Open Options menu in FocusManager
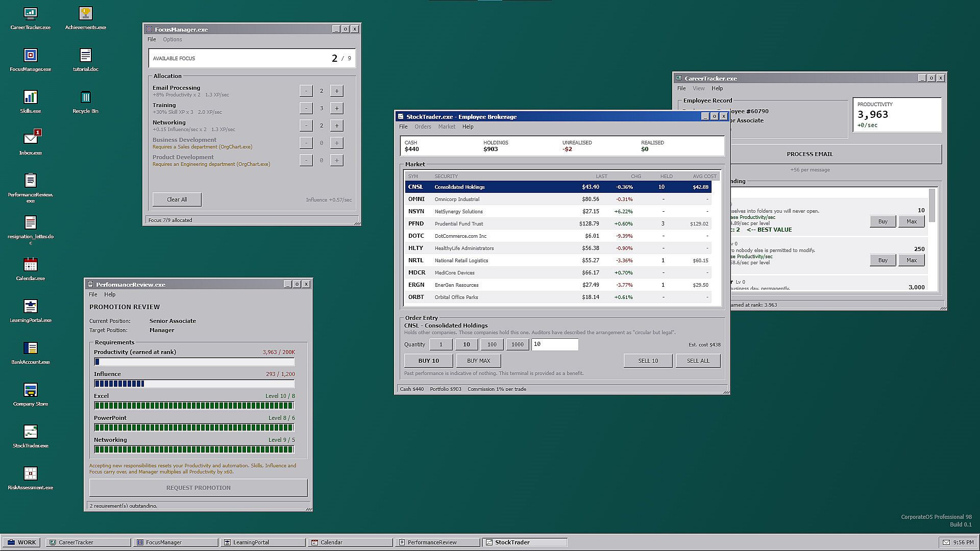The image size is (980, 551). tap(173, 39)
